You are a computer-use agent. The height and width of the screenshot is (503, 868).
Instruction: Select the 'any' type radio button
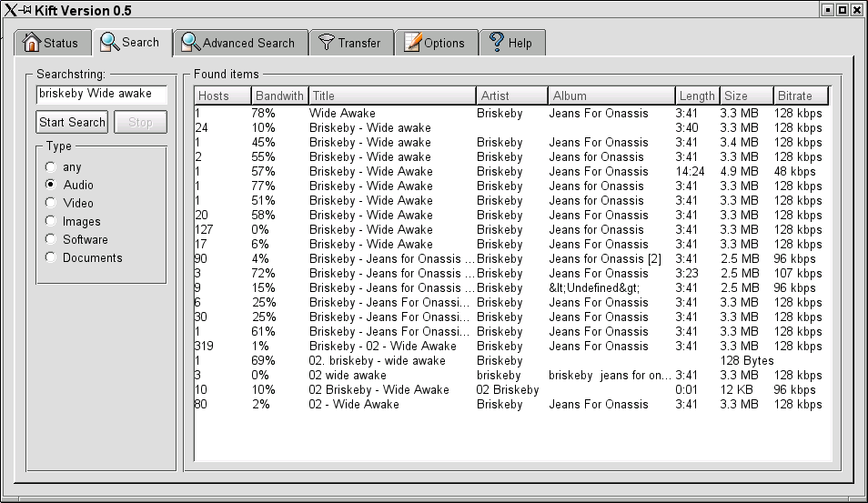pos(50,167)
